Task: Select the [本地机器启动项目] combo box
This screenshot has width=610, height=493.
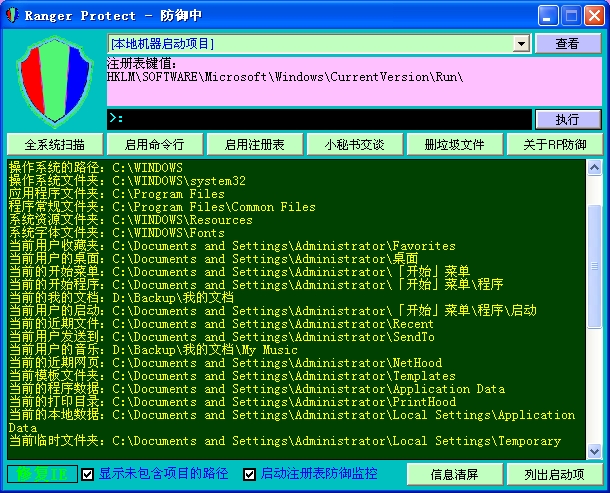Action: tap(319, 44)
